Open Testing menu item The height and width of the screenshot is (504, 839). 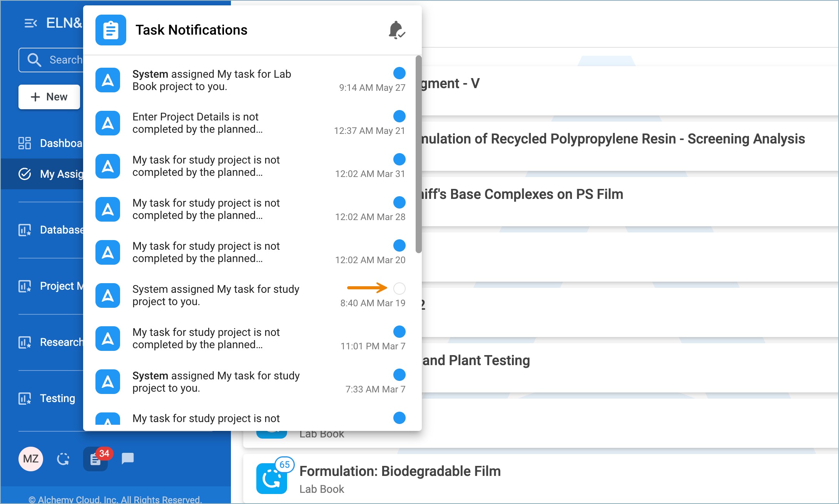point(42,399)
